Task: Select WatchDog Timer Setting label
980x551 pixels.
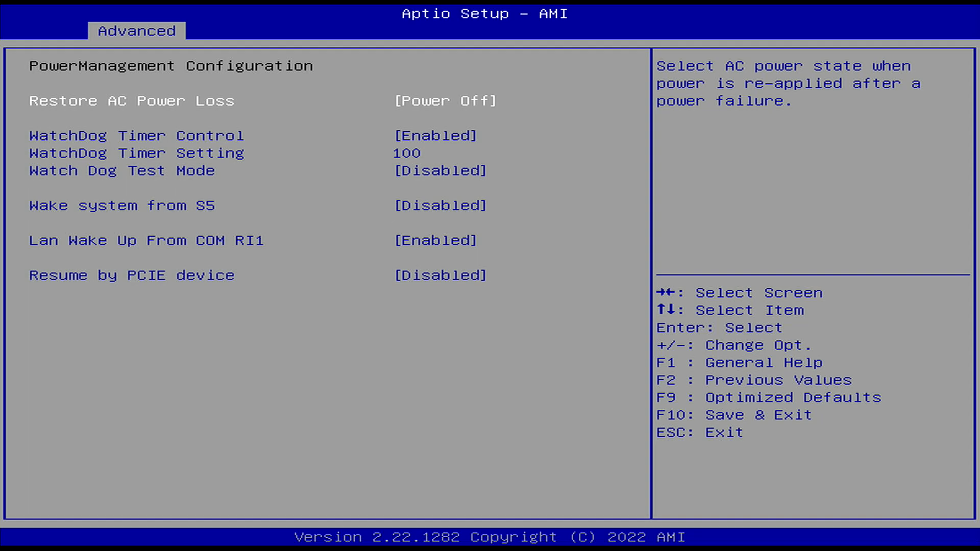Action: click(137, 153)
